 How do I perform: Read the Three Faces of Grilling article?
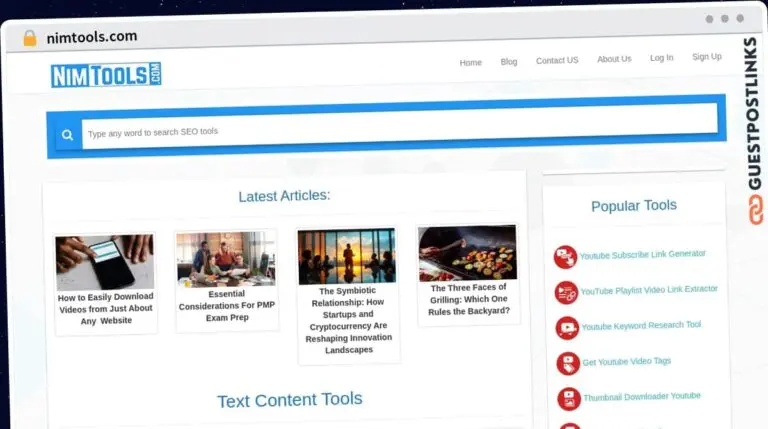coord(470,299)
